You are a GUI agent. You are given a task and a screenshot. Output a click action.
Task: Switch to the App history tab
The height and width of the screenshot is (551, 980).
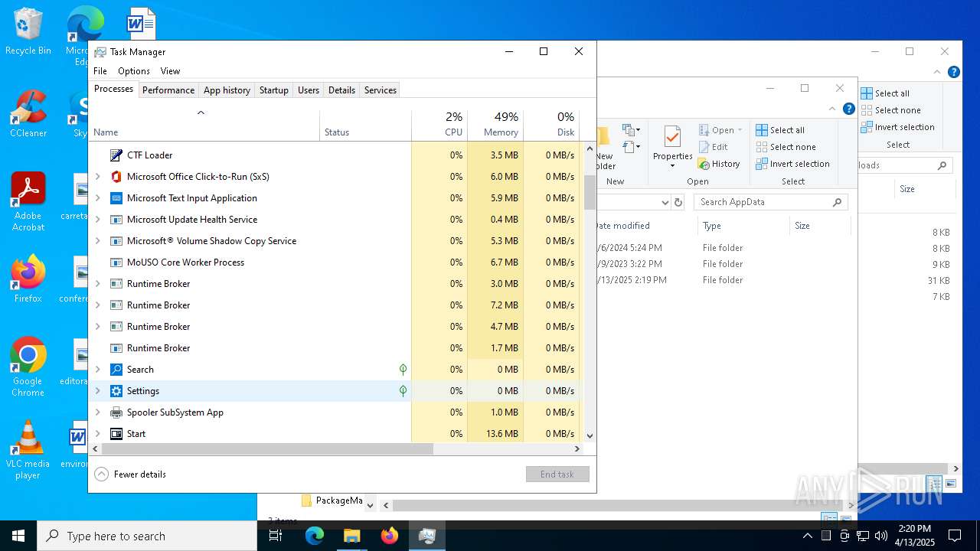click(227, 90)
